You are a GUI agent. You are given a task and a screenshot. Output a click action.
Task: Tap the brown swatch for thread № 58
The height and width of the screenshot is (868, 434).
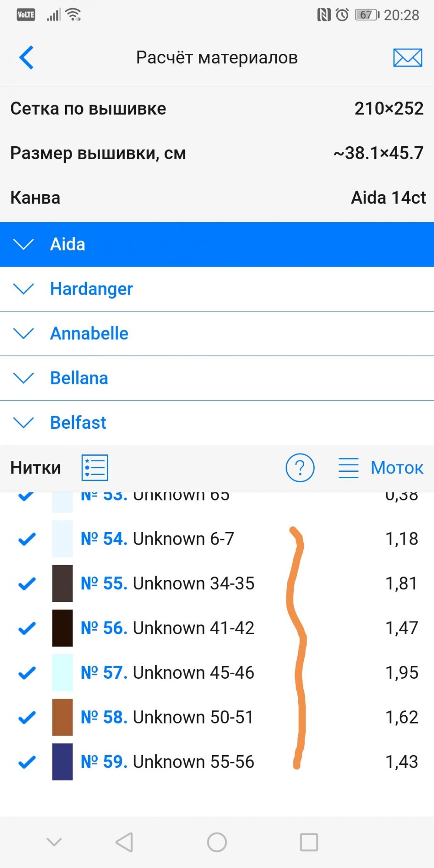click(x=62, y=717)
